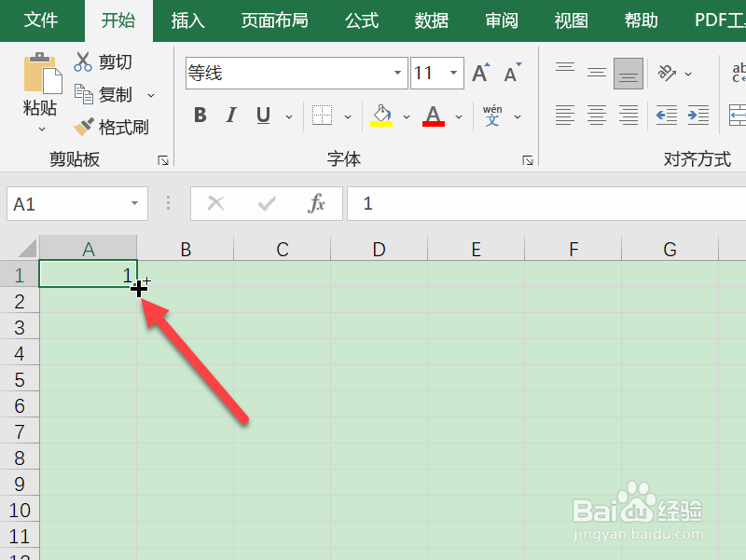
Task: Toggle bottom align button
Action: [628, 74]
